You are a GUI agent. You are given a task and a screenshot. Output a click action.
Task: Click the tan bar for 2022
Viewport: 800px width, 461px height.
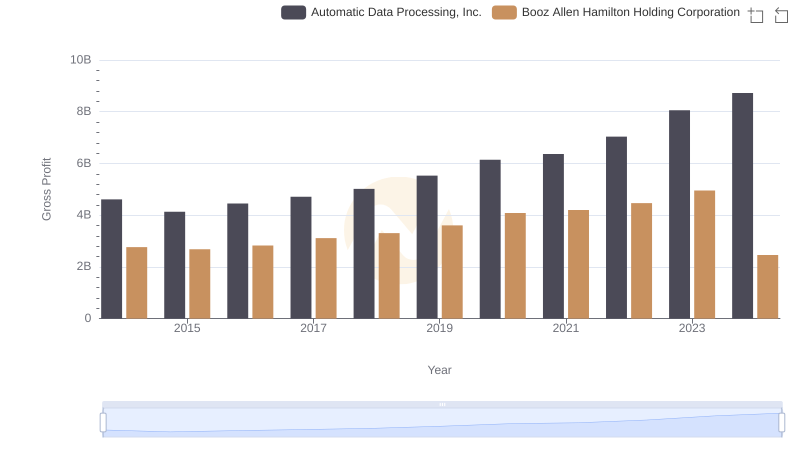[641, 261]
